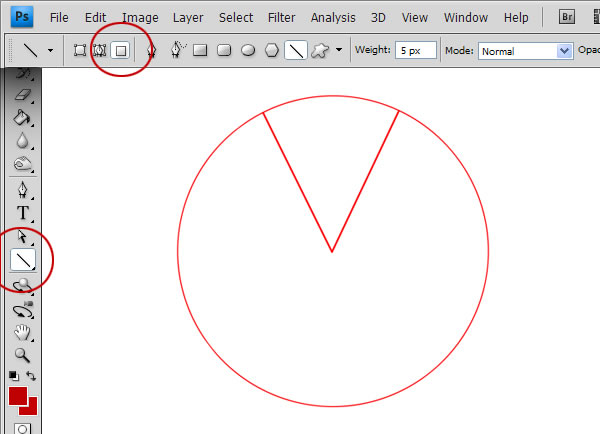This screenshot has width=600, height=434.
Task: Open the Mode dropdown showing Normal
Action: coord(525,51)
